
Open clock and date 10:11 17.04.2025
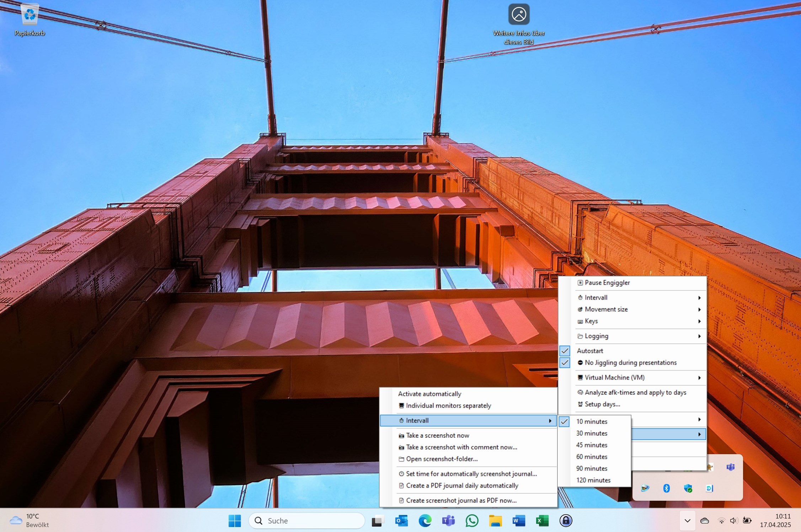pyautogui.click(x=775, y=521)
